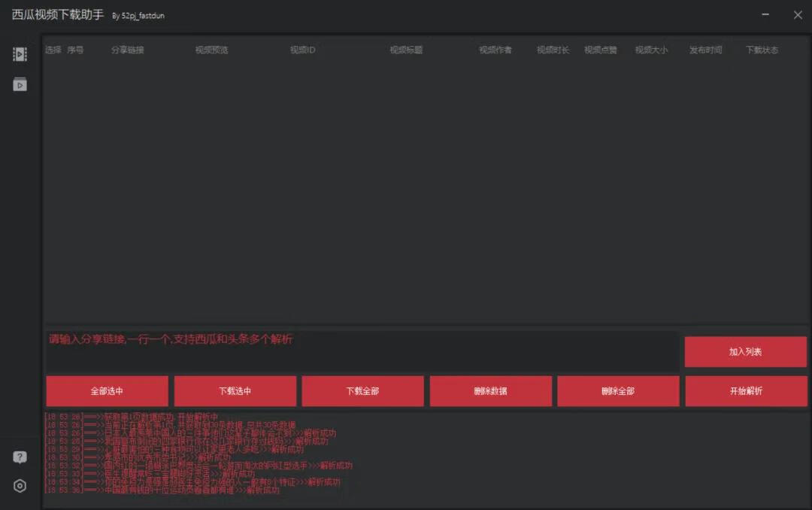Click the 视频作者 column header

tap(495, 50)
